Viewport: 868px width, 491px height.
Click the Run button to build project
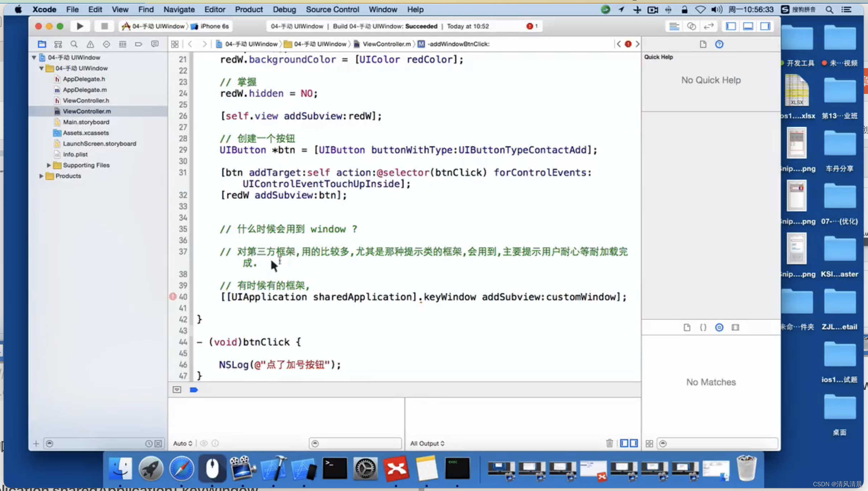(79, 25)
